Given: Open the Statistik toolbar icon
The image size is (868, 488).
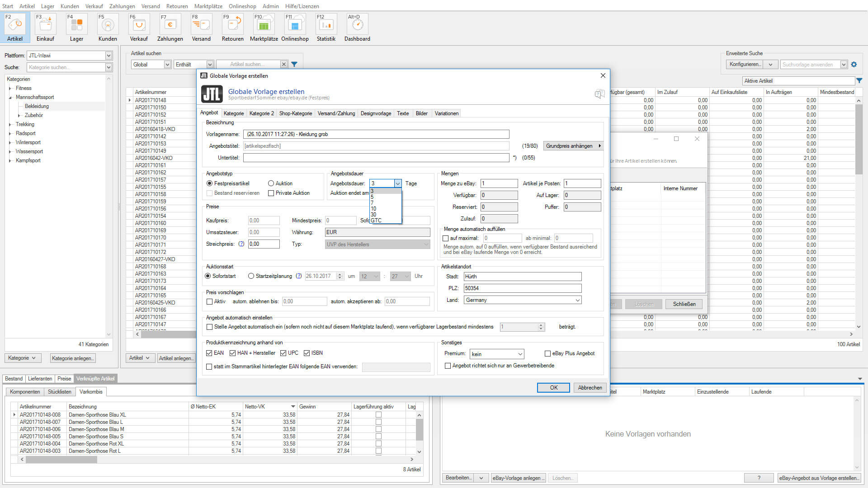Looking at the screenshot, I should click(x=326, y=24).
